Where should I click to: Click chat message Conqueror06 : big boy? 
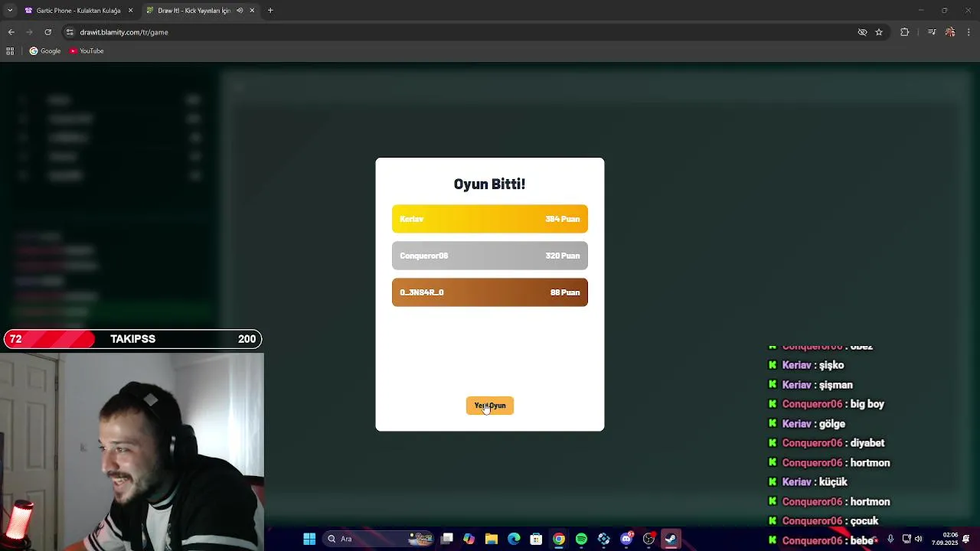826,404
